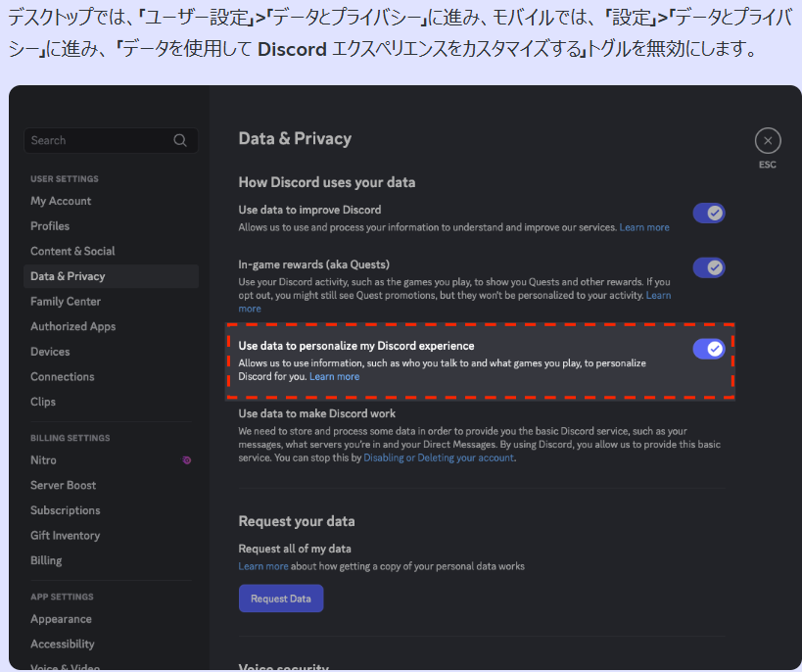This screenshot has height=672, width=802.
Task: Open the "Learn more" link under Request your data
Action: click(262, 565)
